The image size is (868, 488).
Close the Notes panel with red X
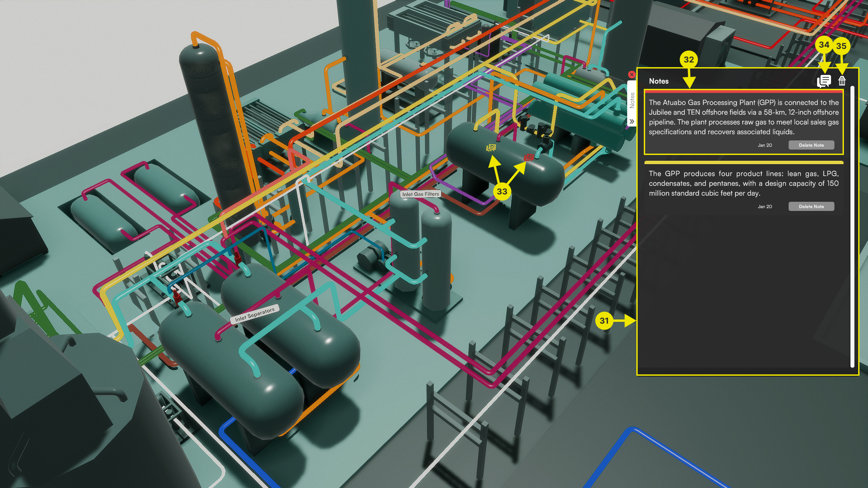coord(632,75)
